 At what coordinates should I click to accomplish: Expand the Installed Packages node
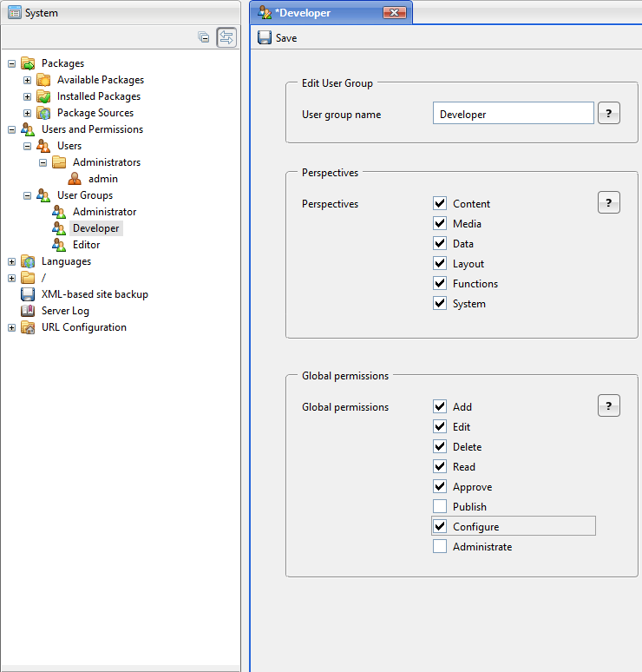click(28, 97)
